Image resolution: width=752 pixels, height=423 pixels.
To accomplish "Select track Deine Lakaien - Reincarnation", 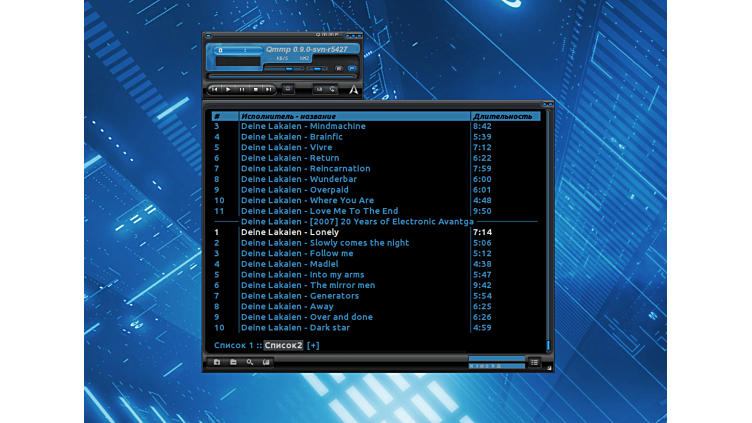I will [305, 169].
